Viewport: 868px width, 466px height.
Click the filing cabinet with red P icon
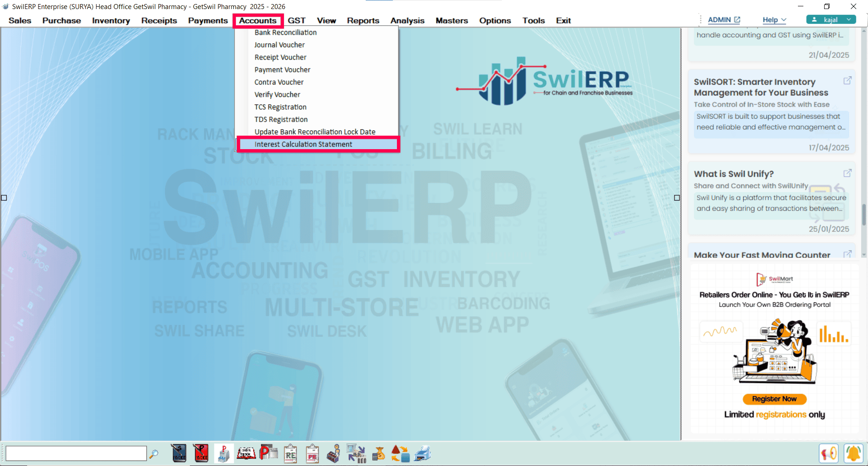pyautogui.click(x=223, y=453)
